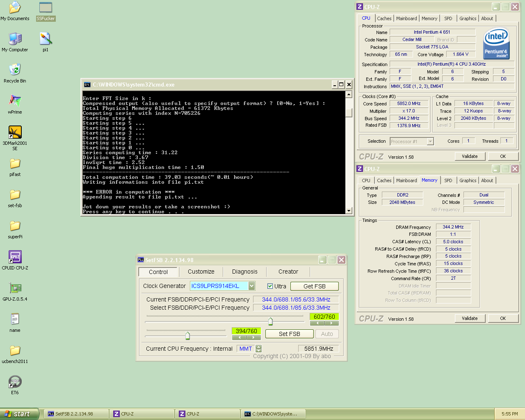This screenshot has width=525, height=420.
Task: Click cmd window scrollbar down arrow
Action: pos(349,211)
